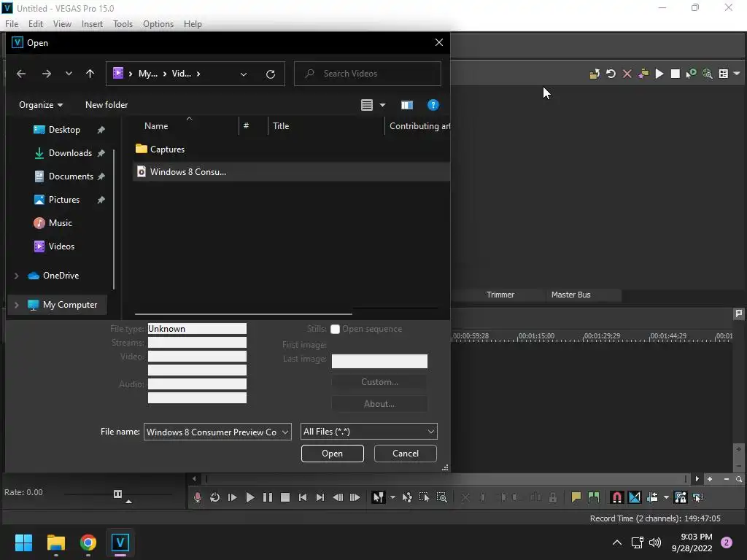
Task: Click the Play button in the transport bar
Action: (250, 497)
